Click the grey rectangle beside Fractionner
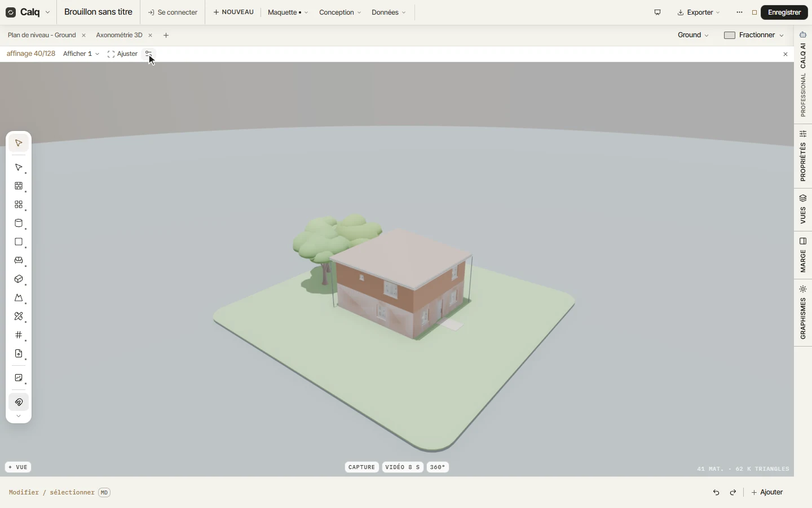 pyautogui.click(x=730, y=35)
